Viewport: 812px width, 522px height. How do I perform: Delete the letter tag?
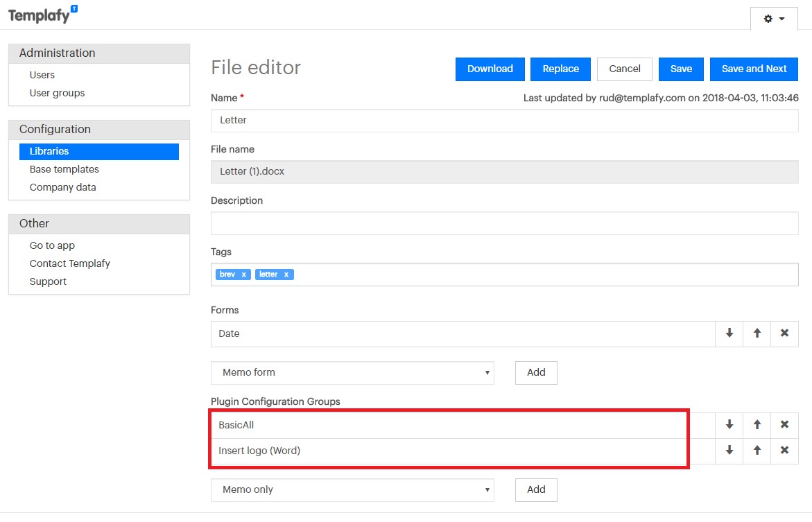[x=287, y=274]
